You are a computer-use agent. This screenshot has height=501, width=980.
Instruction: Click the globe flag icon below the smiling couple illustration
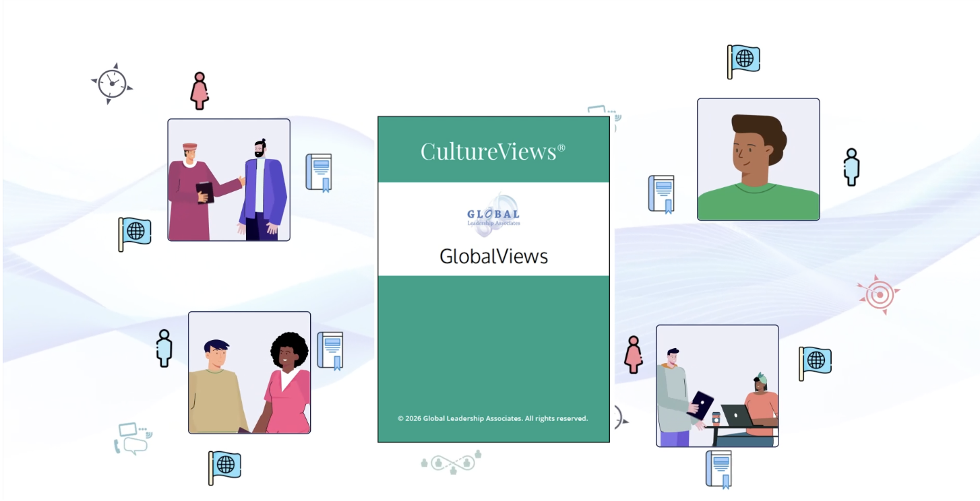tap(225, 467)
